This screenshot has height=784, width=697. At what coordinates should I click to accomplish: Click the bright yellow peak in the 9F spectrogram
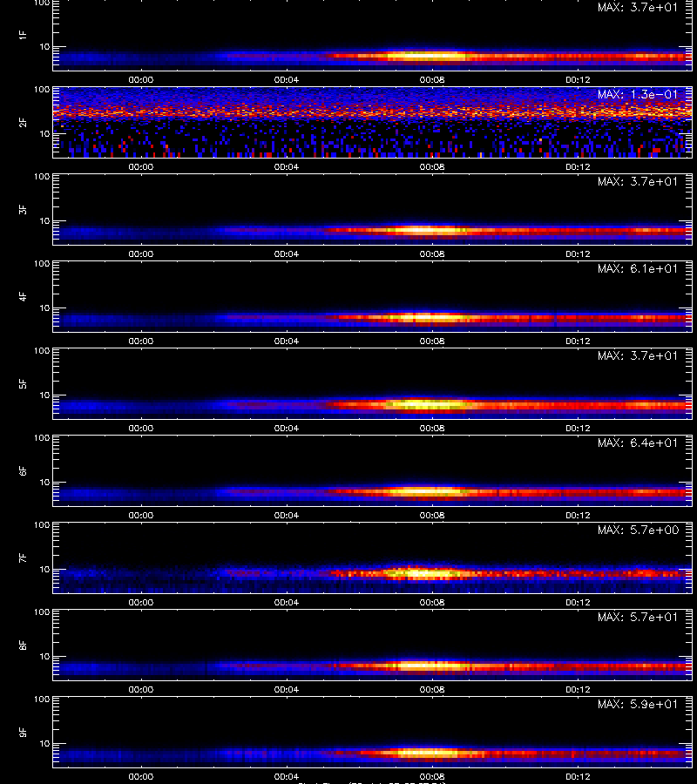click(428, 753)
